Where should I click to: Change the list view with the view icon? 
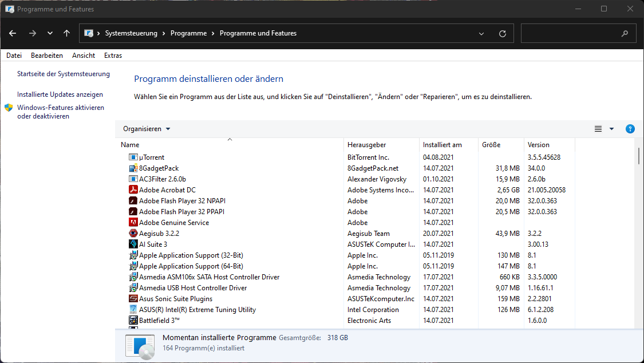point(598,129)
